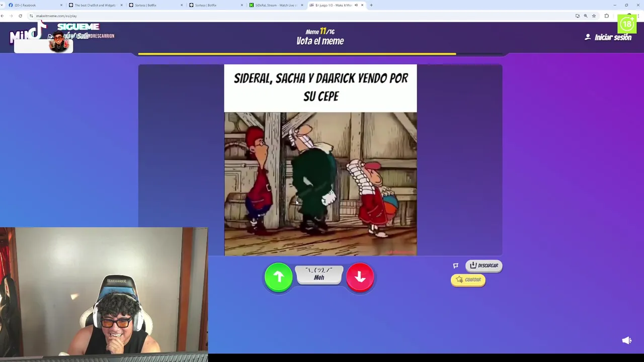The image size is (644, 362).
Task: Open Iniciar sesión login link
Action: coord(608,37)
